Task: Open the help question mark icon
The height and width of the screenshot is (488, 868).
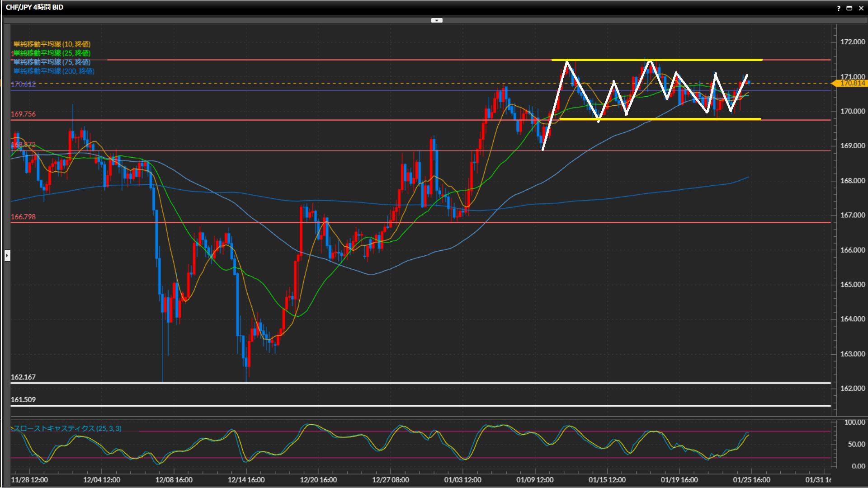Action: point(839,8)
